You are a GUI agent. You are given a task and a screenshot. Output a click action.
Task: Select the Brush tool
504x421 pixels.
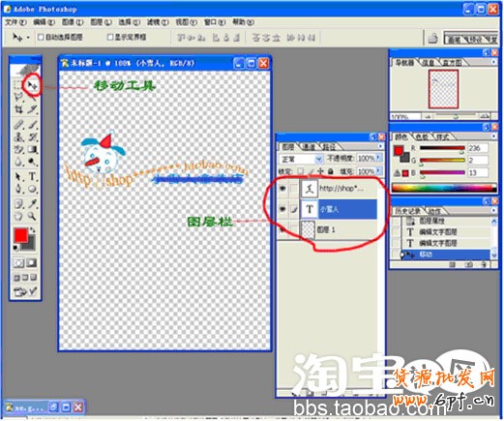pos(32,125)
